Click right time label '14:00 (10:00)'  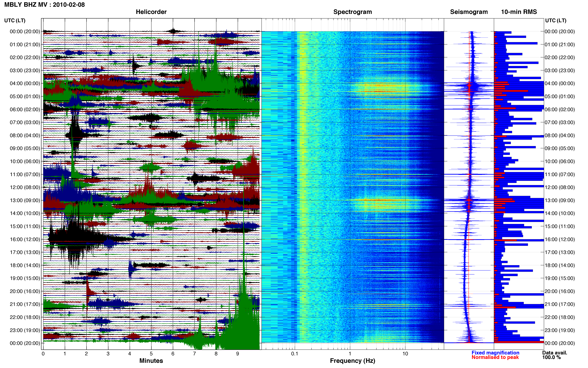point(560,213)
